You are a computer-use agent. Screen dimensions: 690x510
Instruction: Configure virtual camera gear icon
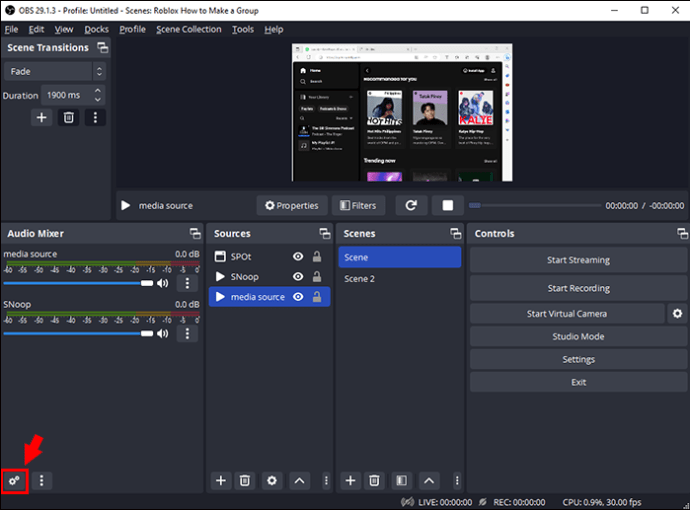[677, 313]
